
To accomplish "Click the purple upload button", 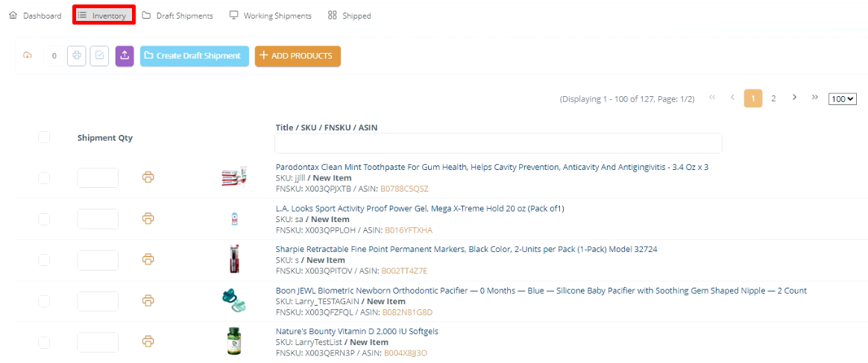I will click(124, 56).
